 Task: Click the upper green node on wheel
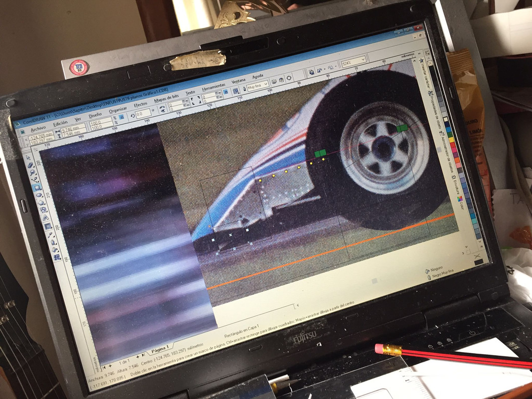tap(402, 128)
